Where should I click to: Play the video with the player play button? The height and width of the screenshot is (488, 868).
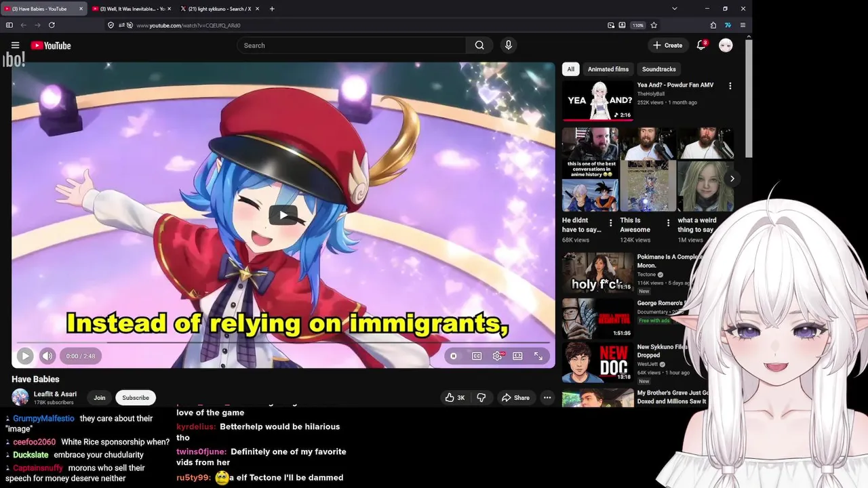coord(25,356)
